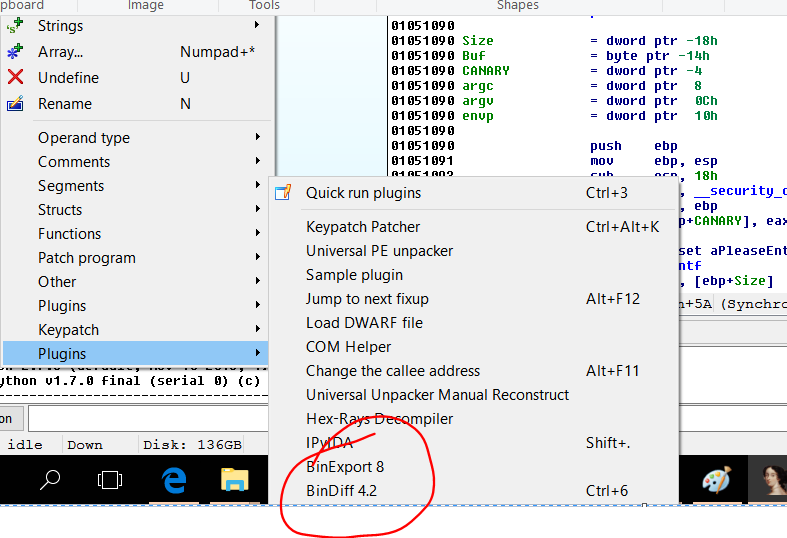Expand the Patch program submenu
787x538 pixels.
pyautogui.click(x=87, y=258)
